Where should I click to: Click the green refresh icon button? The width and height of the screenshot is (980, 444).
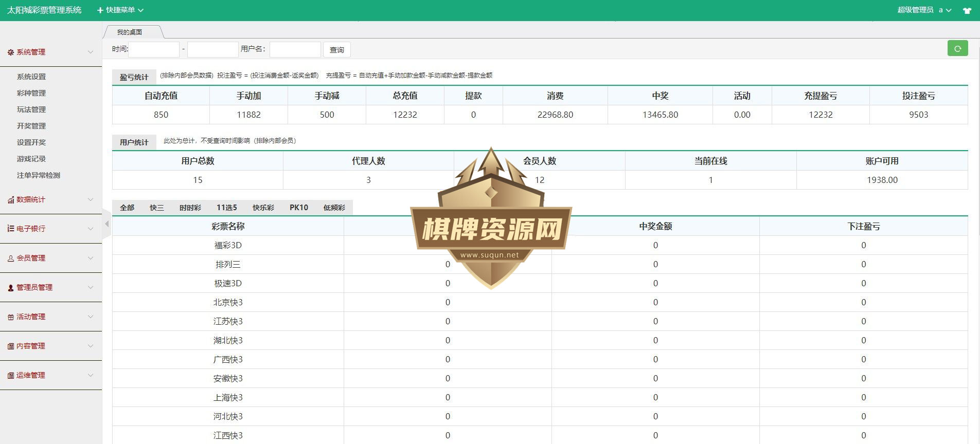click(x=957, y=48)
